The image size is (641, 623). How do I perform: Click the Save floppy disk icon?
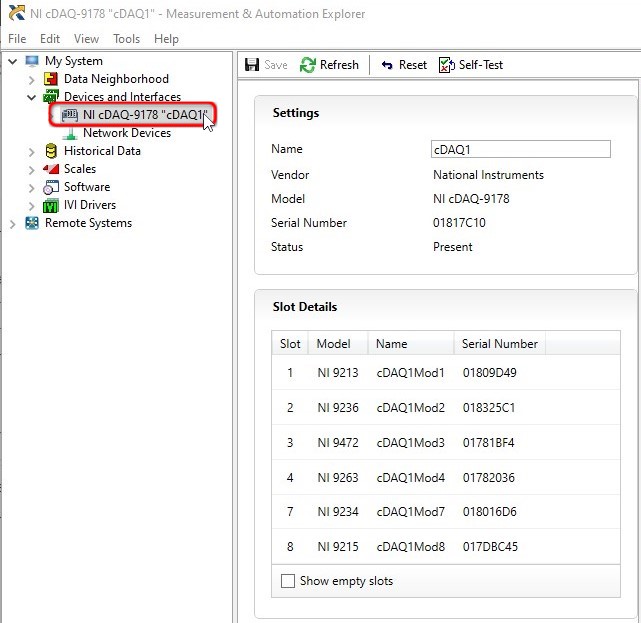tap(252, 65)
